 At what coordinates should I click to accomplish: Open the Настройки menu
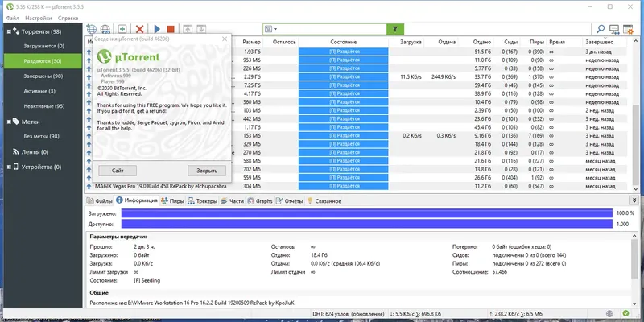point(39,18)
